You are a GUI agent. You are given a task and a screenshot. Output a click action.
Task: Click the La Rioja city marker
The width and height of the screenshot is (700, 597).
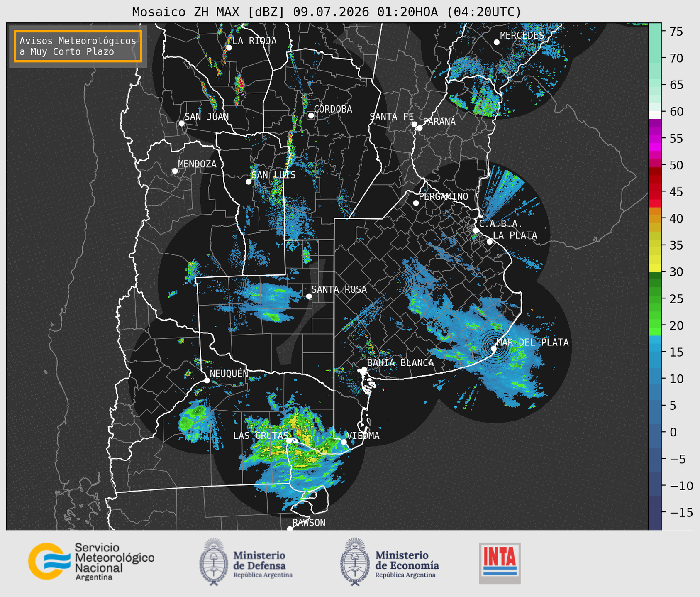[x=229, y=48]
